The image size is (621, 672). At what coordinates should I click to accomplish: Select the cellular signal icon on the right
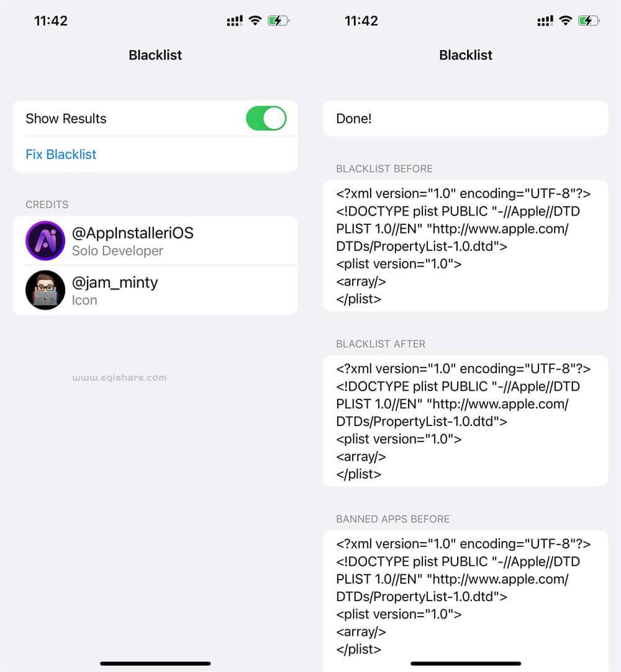(544, 20)
